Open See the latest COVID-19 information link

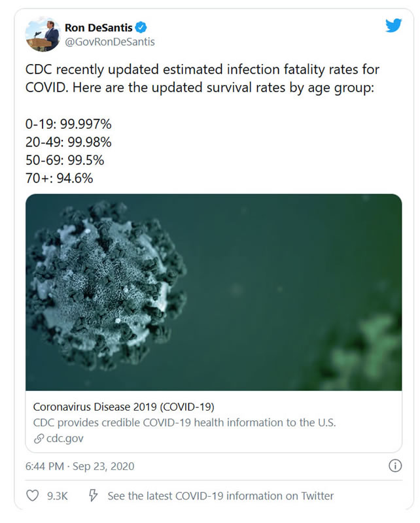pyautogui.click(x=220, y=496)
